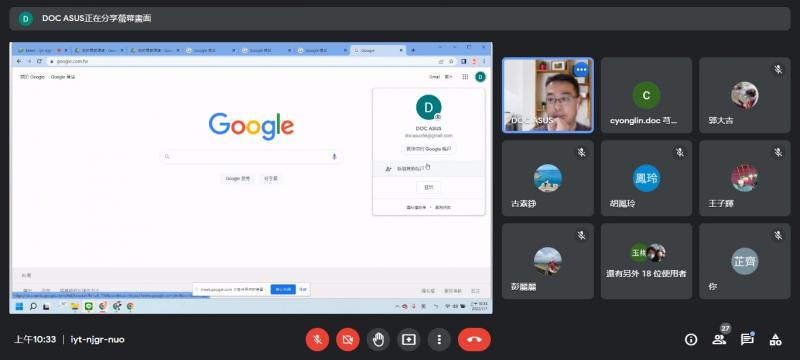The width and height of the screenshot is (800, 360).
Task: Open the 還有另外 18 位使用者 tile
Action: (646, 261)
